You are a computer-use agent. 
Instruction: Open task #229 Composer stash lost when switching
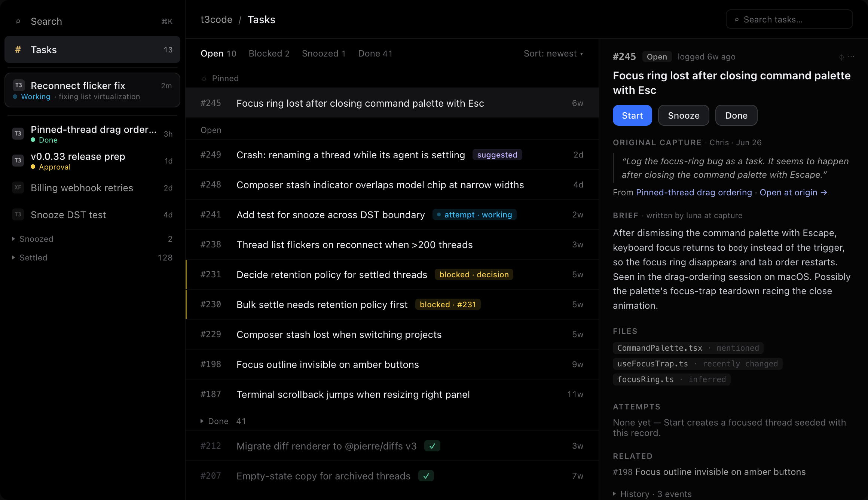tap(392, 334)
